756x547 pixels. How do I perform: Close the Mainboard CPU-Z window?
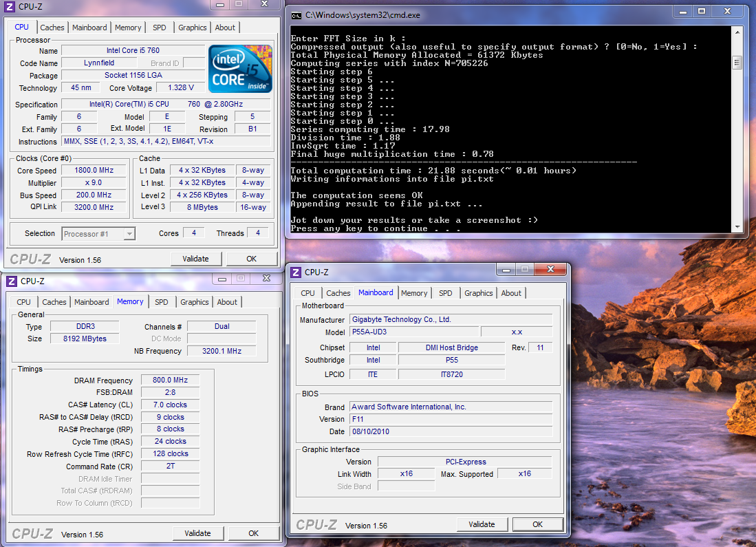point(550,269)
